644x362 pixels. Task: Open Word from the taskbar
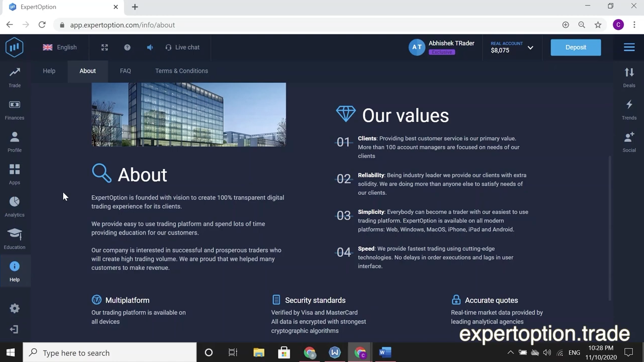385,352
